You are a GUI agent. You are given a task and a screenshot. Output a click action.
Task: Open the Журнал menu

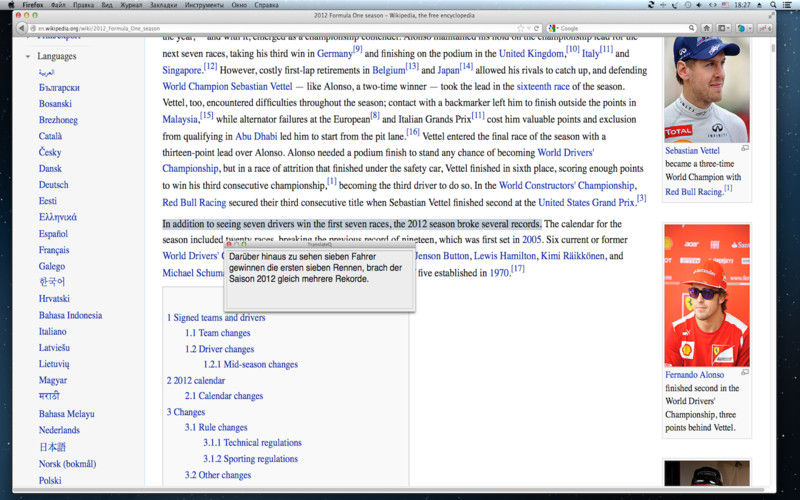[131, 5]
